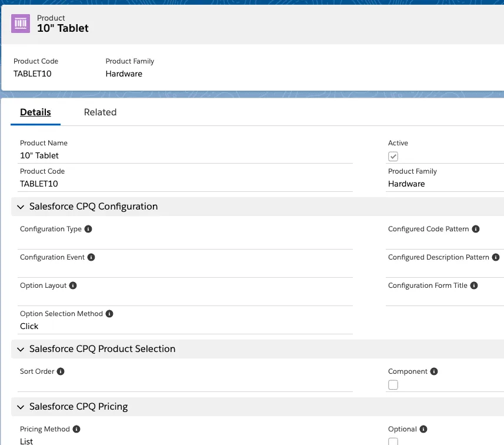Collapse Salesforce CPQ Product Selection section
504x445 pixels.
coord(21,350)
